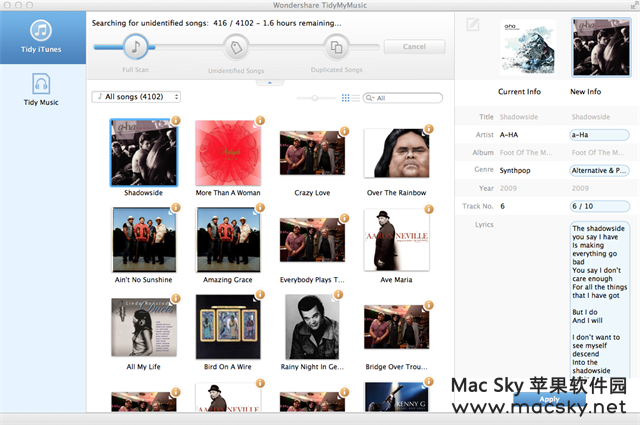Image resolution: width=640 pixels, height=425 pixels.
Task: Select the More Than A Woman album
Action: [228, 153]
